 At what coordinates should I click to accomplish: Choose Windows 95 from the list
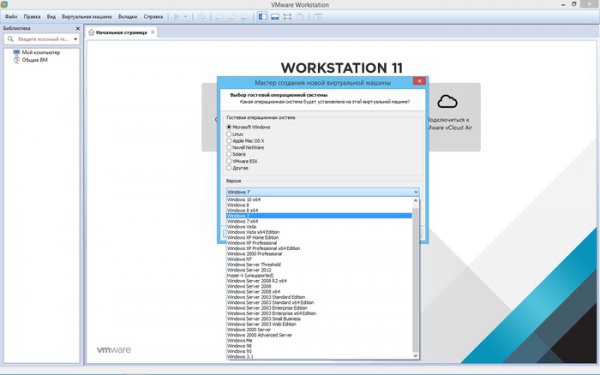click(320, 351)
